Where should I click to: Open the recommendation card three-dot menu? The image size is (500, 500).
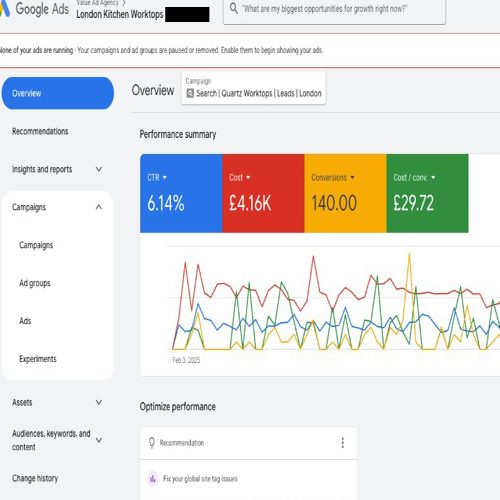[x=342, y=443]
